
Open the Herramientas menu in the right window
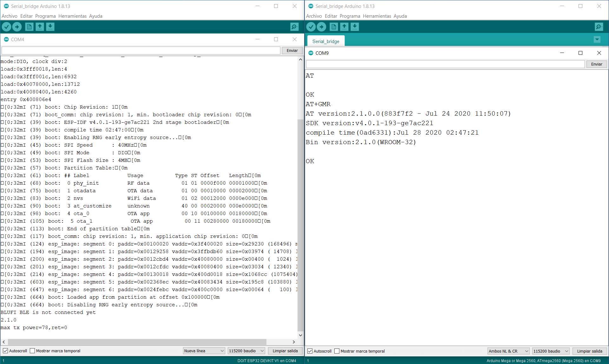coord(377,16)
